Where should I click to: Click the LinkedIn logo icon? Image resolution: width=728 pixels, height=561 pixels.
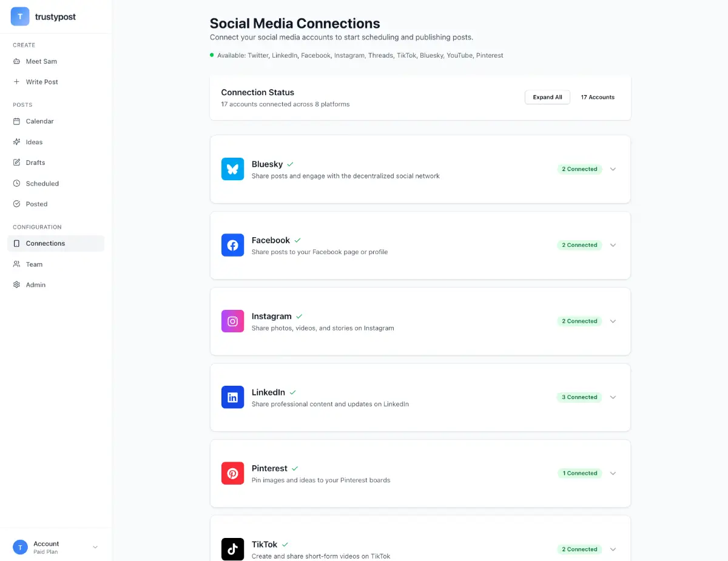tap(232, 397)
